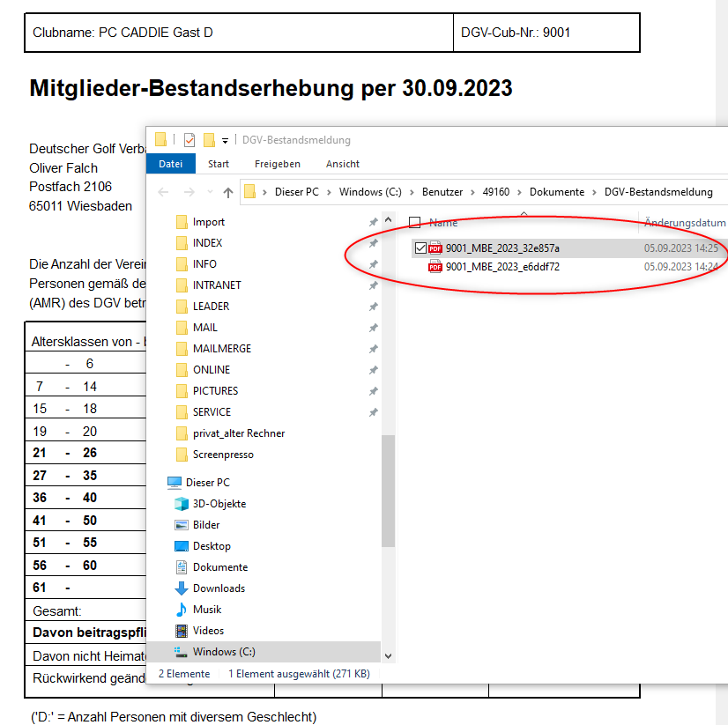The image size is (728, 725).
Task: Open the Screenpresso folder in sidebar
Action: (223, 455)
